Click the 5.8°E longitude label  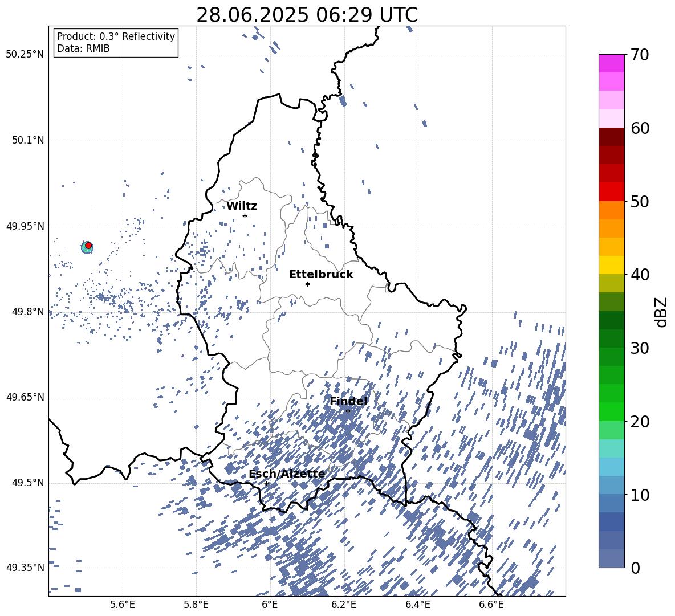click(x=196, y=605)
